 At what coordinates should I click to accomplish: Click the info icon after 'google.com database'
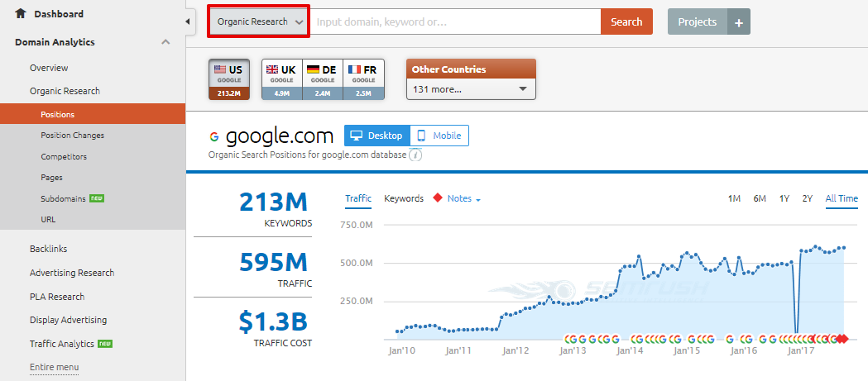415,155
